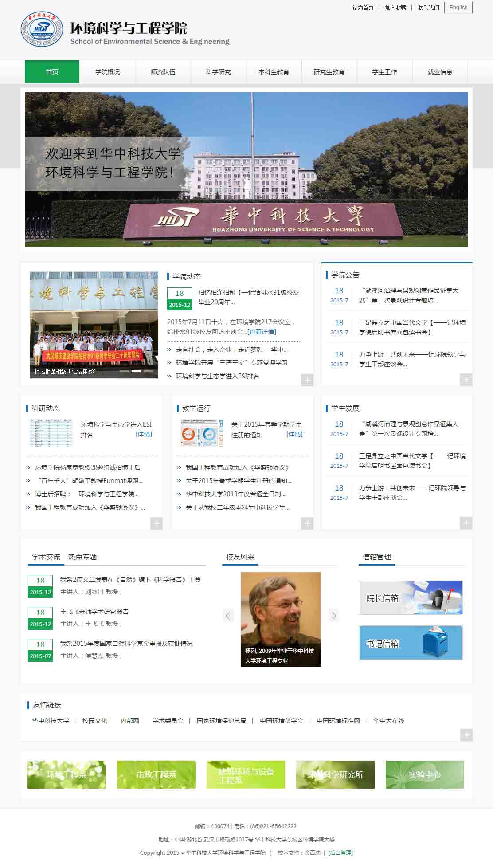This screenshot has width=493, height=868.
Task: Visit 国家环境保护总局 link
Action: (222, 721)
